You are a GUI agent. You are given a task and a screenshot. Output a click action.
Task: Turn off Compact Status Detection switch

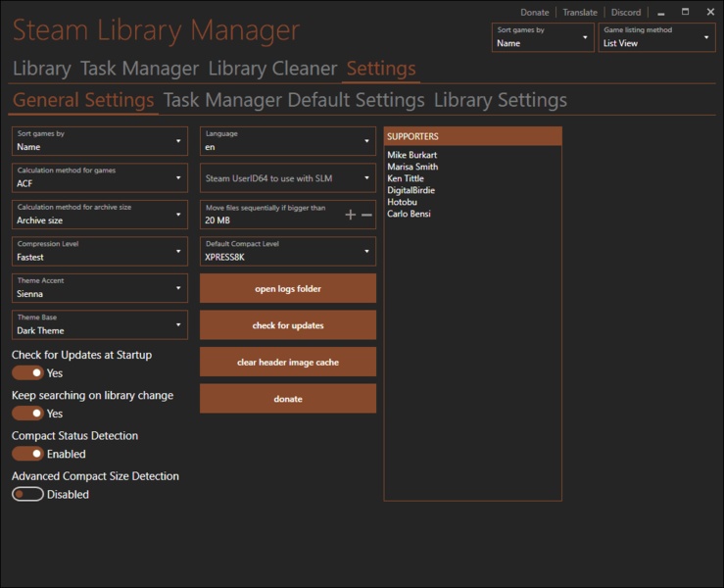click(27, 454)
